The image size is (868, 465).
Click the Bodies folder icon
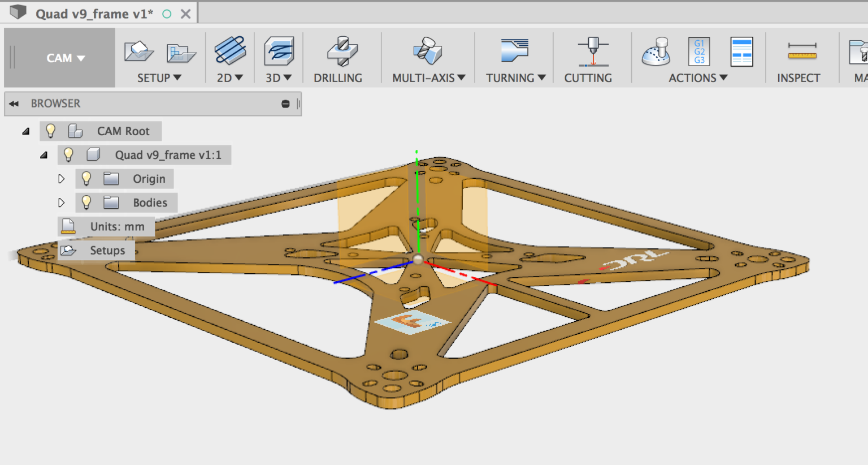coord(111,203)
